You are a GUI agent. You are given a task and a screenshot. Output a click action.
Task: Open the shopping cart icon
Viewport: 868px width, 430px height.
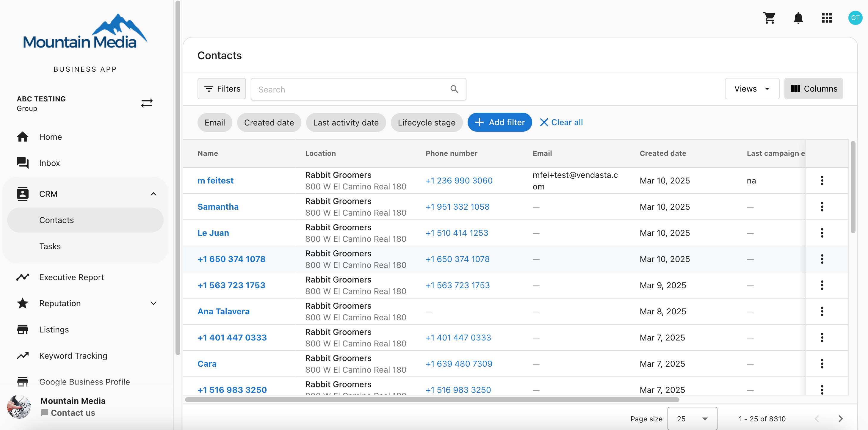769,18
